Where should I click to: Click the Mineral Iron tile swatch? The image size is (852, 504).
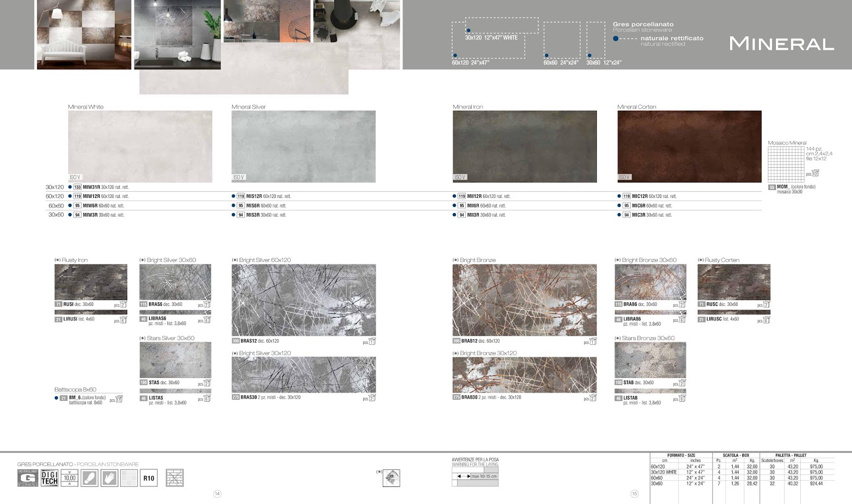point(525,146)
